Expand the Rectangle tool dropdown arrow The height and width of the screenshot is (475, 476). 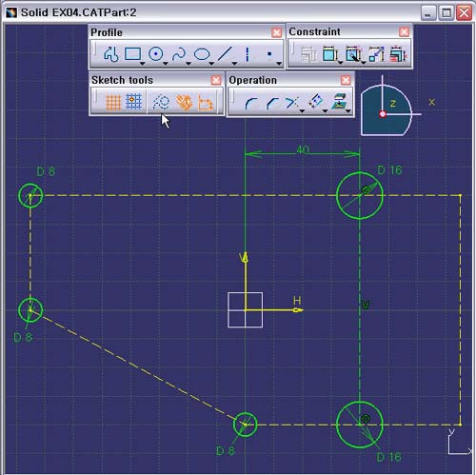tap(143, 64)
